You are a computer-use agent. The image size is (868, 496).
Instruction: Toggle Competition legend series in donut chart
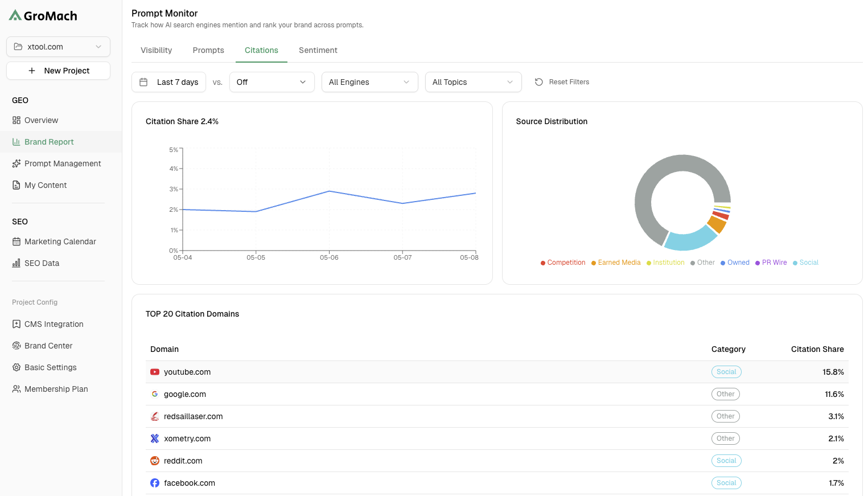coord(563,263)
